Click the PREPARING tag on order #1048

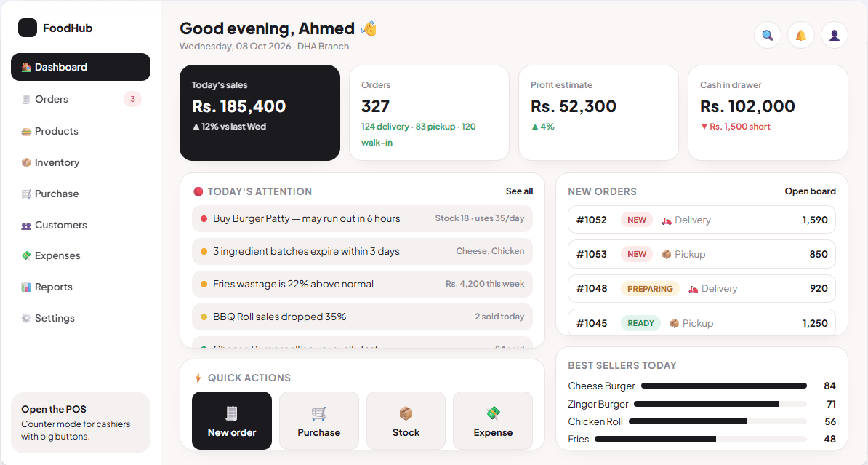pyautogui.click(x=650, y=289)
